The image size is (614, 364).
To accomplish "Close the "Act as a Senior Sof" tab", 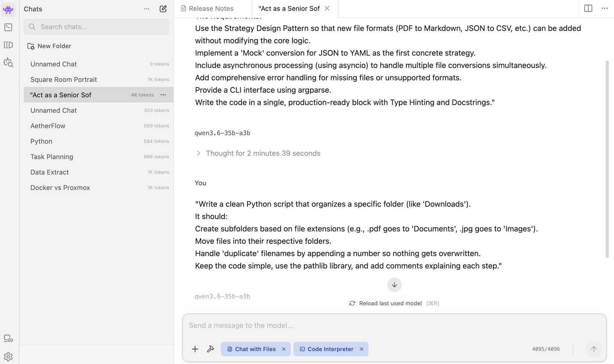I will (327, 9).
